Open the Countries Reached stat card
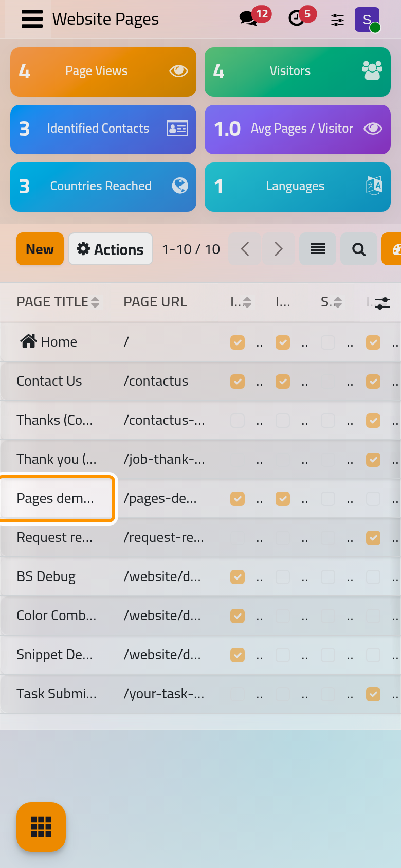Image resolution: width=401 pixels, height=868 pixels. 103,187
